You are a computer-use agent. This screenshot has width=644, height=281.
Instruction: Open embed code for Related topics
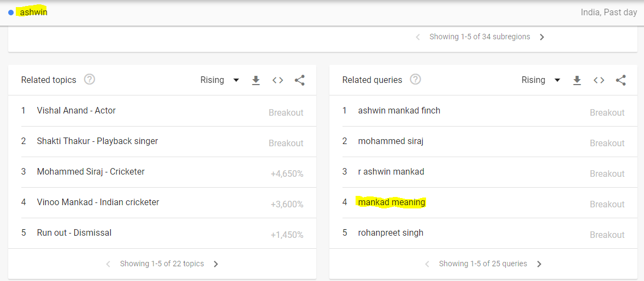pyautogui.click(x=277, y=80)
